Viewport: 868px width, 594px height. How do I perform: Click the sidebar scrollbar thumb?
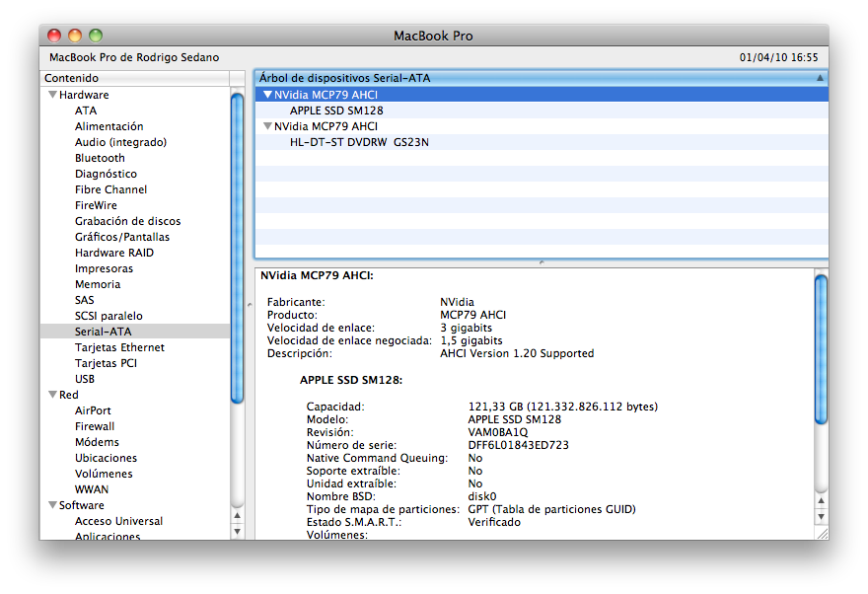click(x=237, y=249)
